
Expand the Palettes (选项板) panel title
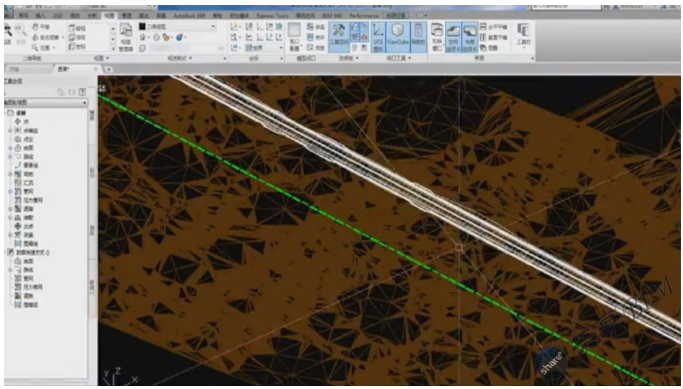348,58
